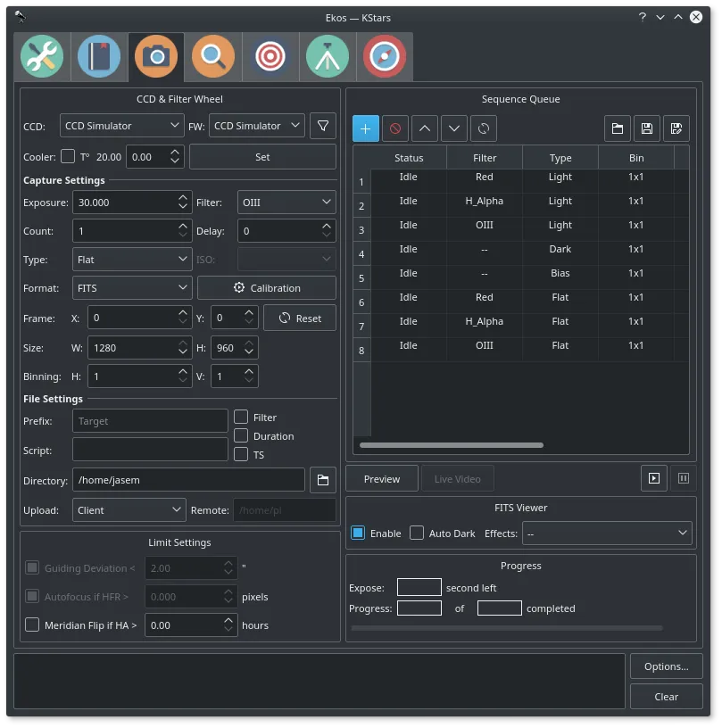Open the Mount tripod tab
The width and height of the screenshot is (722, 728).
(328, 56)
